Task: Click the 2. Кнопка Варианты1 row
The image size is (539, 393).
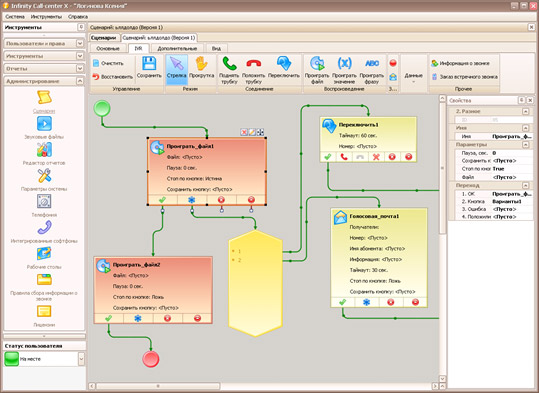Action: 494,201
